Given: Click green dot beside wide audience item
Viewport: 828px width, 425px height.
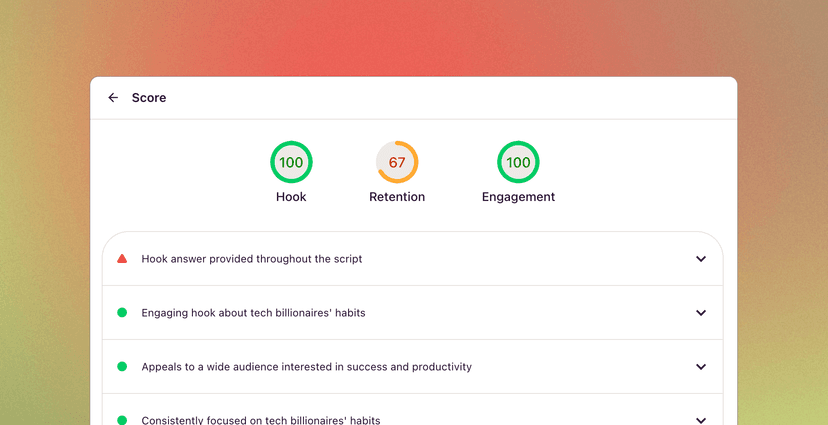Looking at the screenshot, I should 122,367.
